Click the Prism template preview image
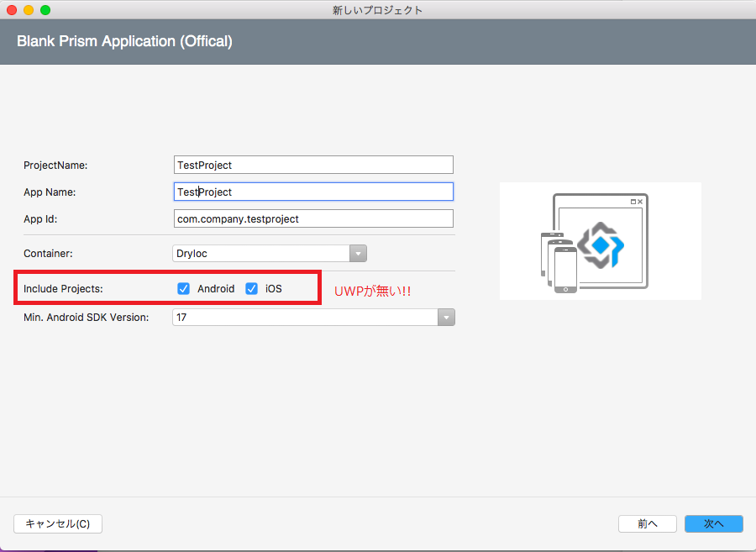 (x=601, y=241)
